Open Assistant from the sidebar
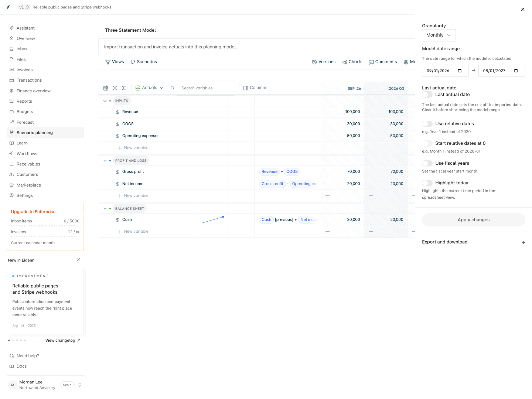532x399 pixels. 45,28
